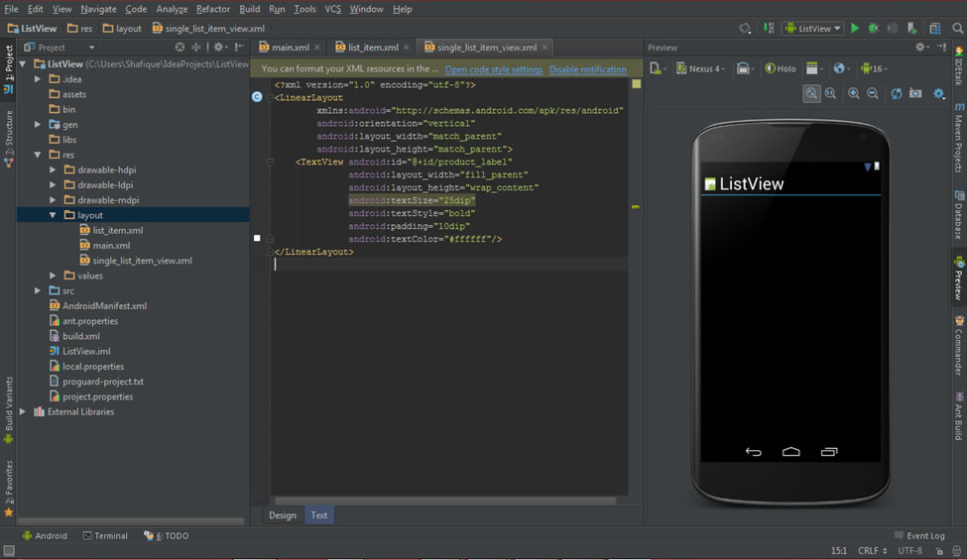Screen dimensions: 967x560
Task: Click the lock read-only icon in status bar
Action: [x=939, y=551]
